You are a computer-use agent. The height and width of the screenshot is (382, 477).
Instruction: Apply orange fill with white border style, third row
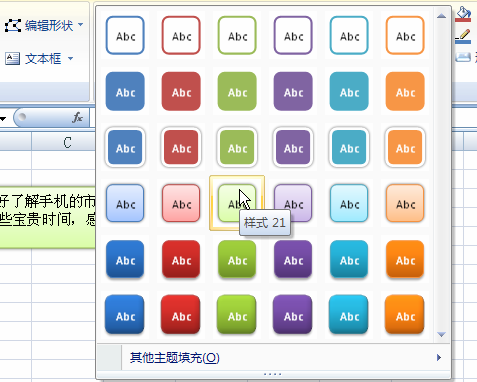click(405, 147)
